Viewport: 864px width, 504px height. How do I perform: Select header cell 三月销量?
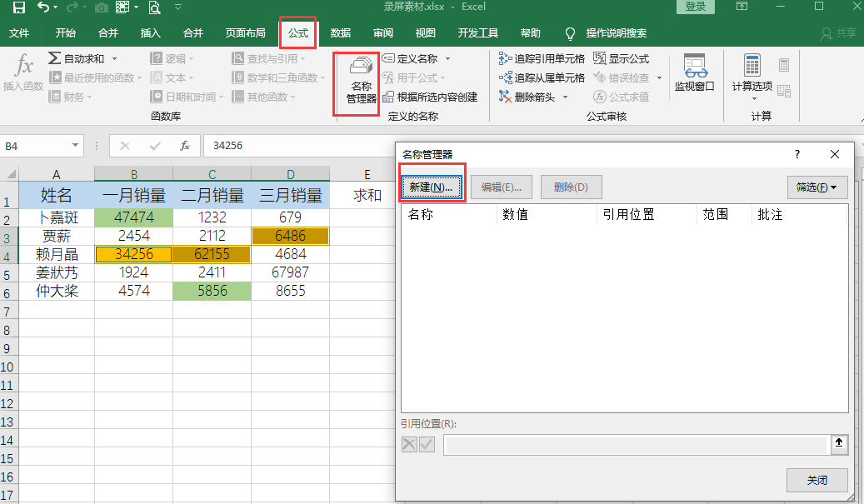tap(291, 195)
